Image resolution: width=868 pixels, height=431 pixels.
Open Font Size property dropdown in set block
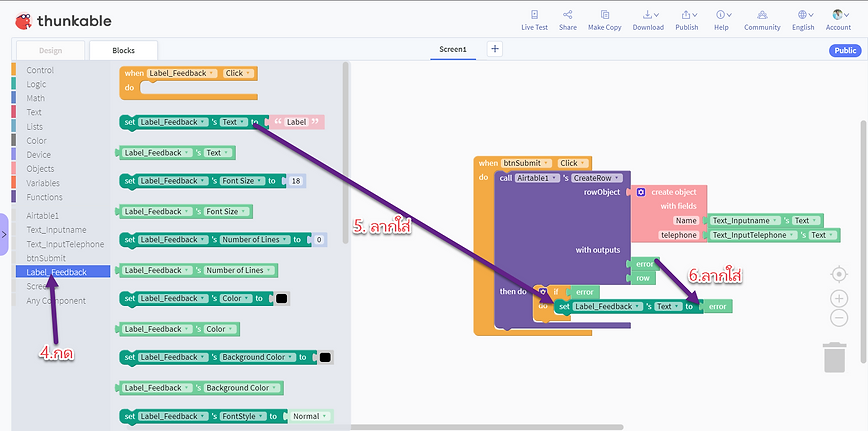(x=242, y=181)
